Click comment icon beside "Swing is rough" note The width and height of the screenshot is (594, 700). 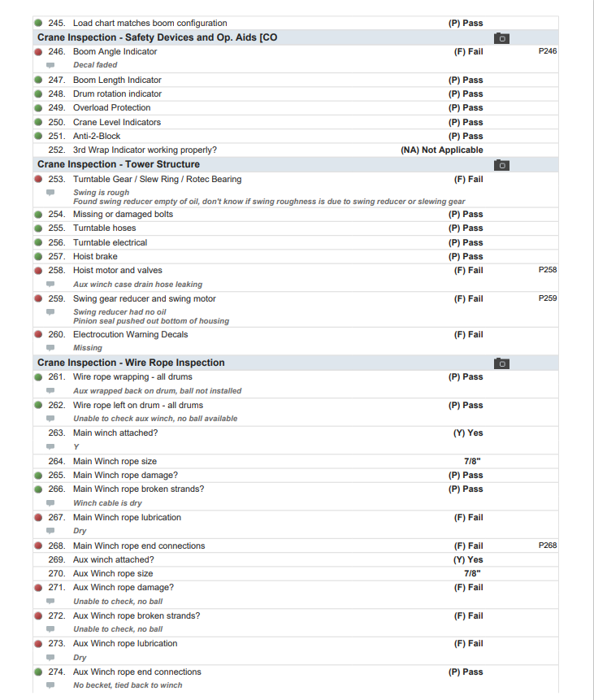[x=50, y=193]
